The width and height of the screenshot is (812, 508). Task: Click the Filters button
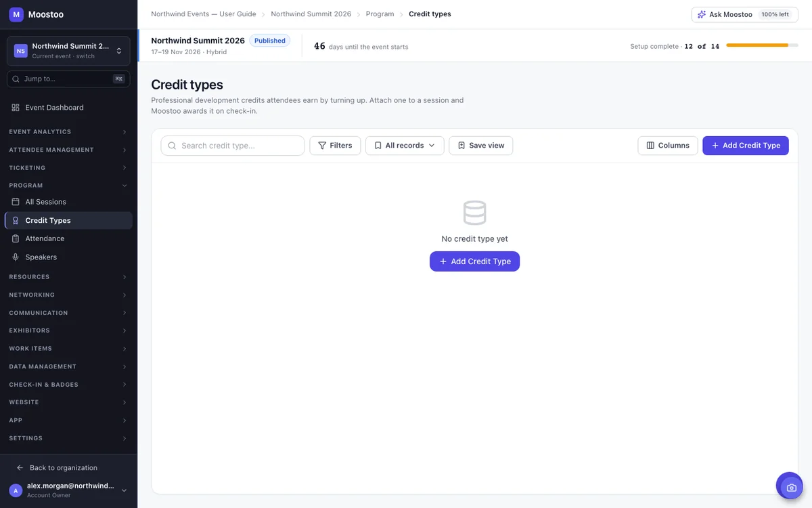(x=335, y=146)
